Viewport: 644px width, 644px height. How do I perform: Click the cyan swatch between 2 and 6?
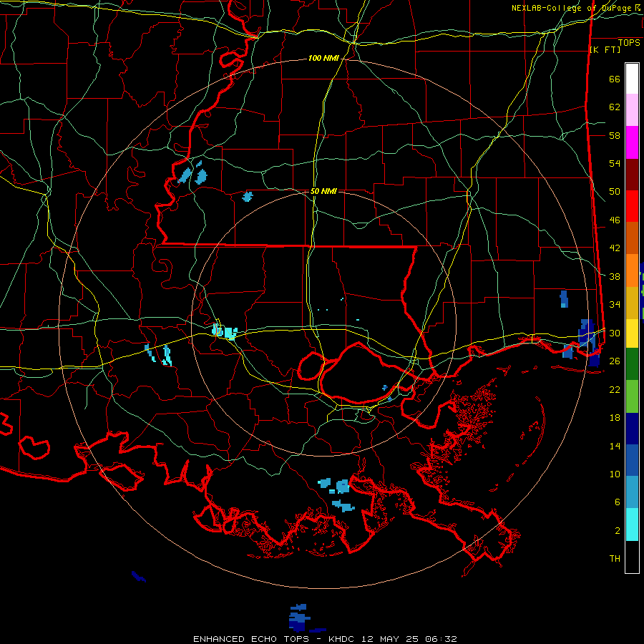pyautogui.click(x=632, y=525)
